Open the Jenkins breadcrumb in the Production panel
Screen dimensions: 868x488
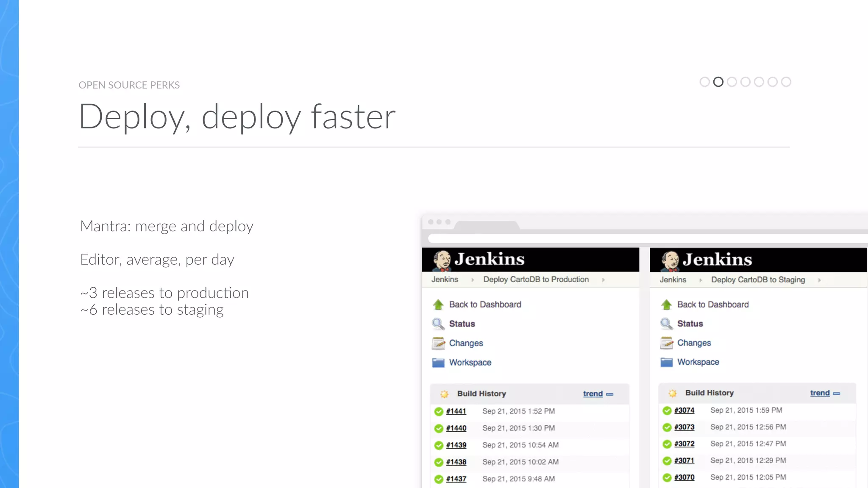445,280
